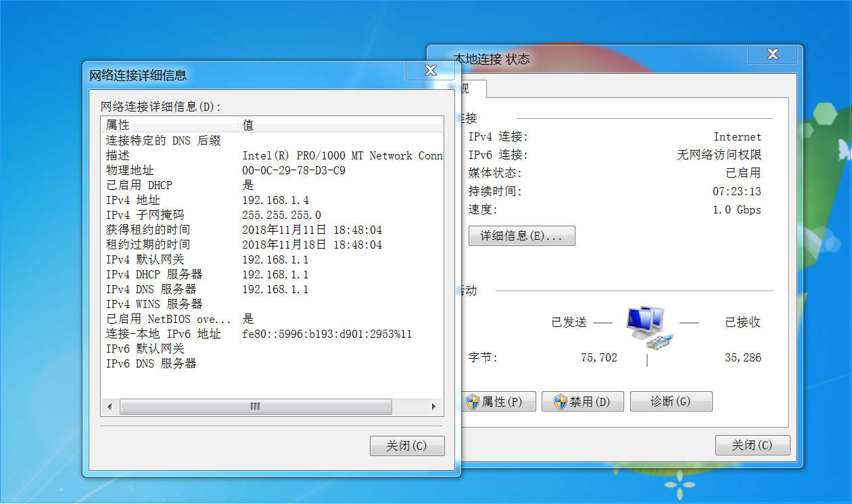852x504 pixels.
Task: Click the 值 column header
Action: point(341,125)
